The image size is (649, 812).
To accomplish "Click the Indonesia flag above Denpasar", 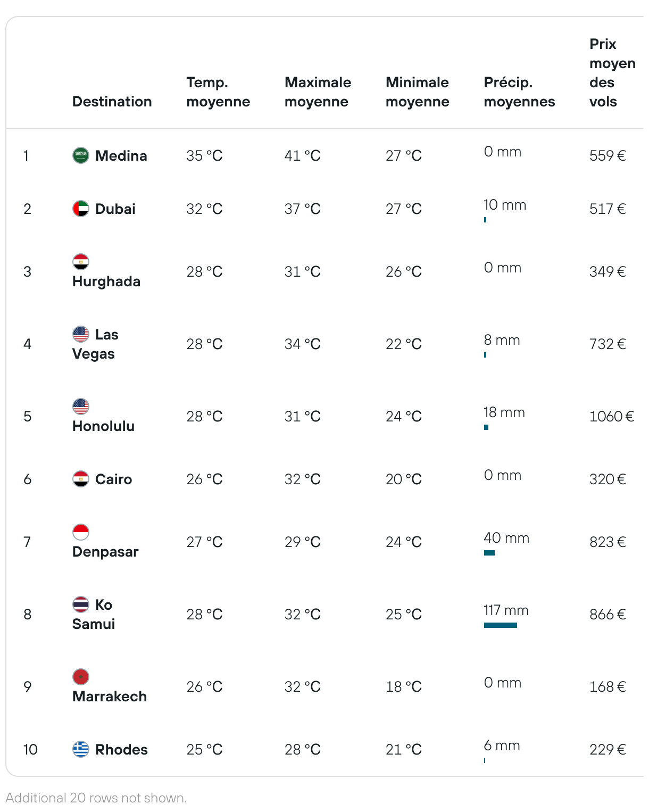I will (81, 532).
